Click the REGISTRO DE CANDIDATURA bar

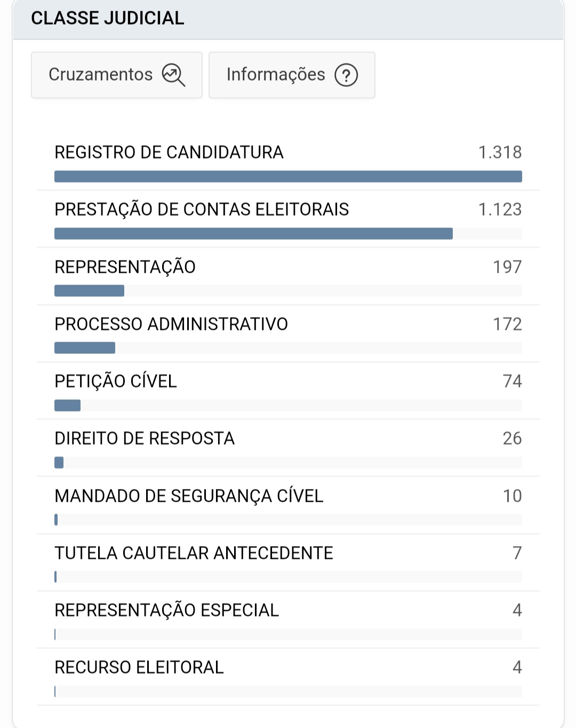tap(288, 177)
